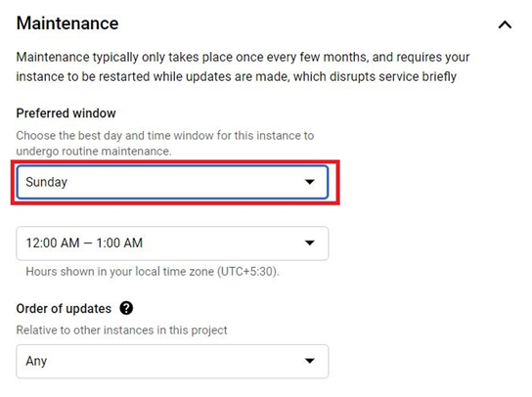Click 'Relative to other instances' helper text
532x397 pixels.
pyautogui.click(x=121, y=331)
